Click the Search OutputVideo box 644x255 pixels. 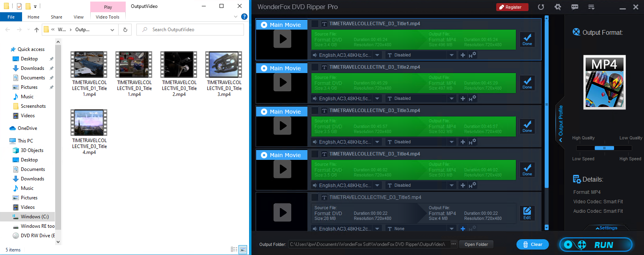pos(190,30)
